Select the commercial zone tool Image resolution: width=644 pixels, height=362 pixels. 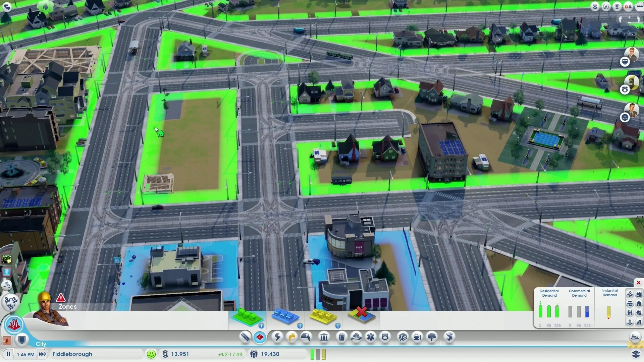(284, 317)
